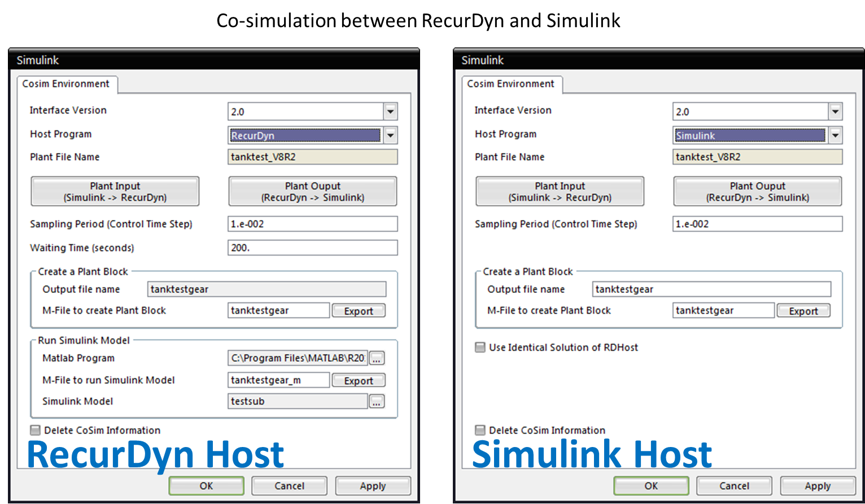
Task: Click tanktestgear_m M-File field
Action: pyautogui.click(x=279, y=380)
